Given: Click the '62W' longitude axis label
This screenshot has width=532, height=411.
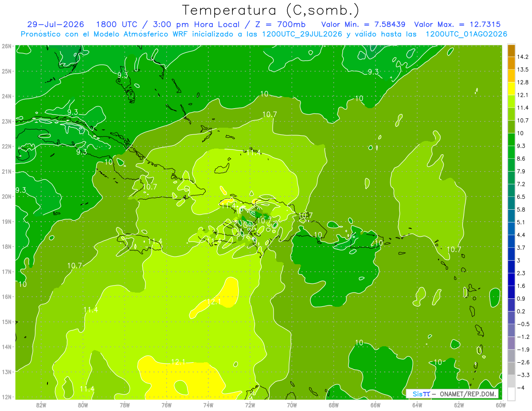Looking at the screenshot, I should [458, 405].
